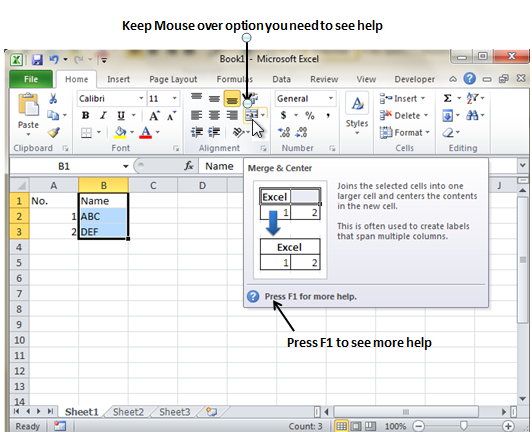Toggle the macro recording status bar button
The width and height of the screenshot is (532, 432).
click(60, 426)
